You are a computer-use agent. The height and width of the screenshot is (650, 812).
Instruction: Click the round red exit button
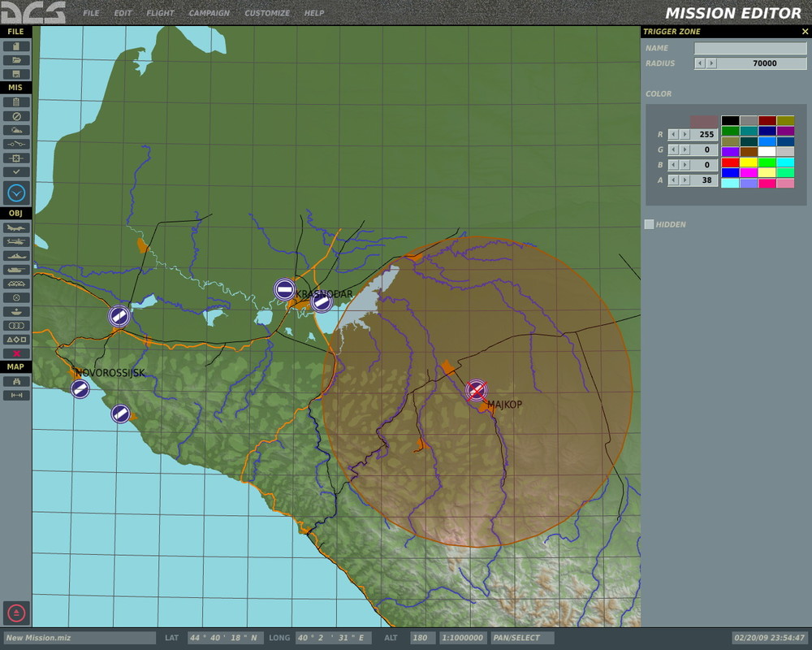(x=16, y=613)
